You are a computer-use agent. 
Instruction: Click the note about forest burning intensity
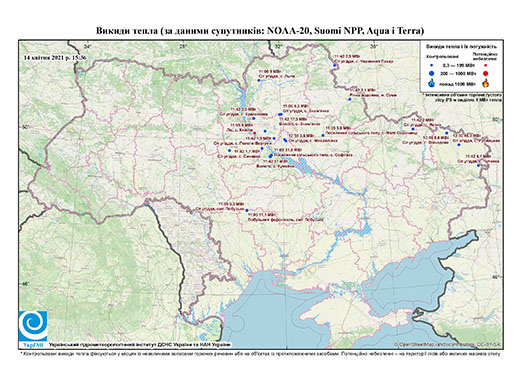463,97
